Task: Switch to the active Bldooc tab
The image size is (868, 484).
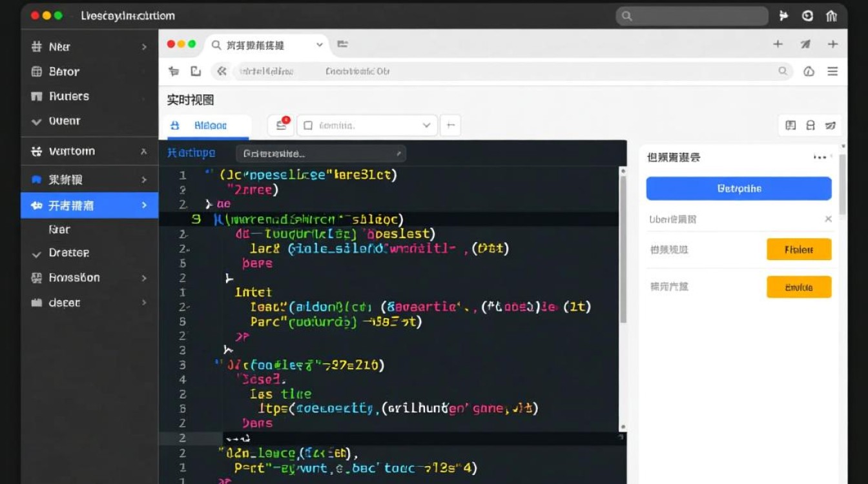Action: [x=207, y=125]
